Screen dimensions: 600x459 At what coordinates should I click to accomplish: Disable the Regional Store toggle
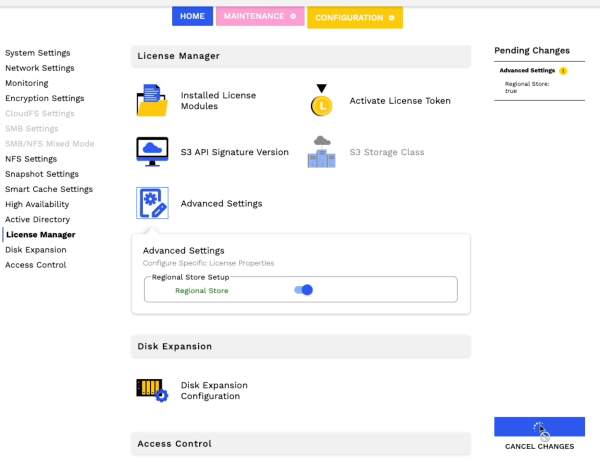pos(304,290)
